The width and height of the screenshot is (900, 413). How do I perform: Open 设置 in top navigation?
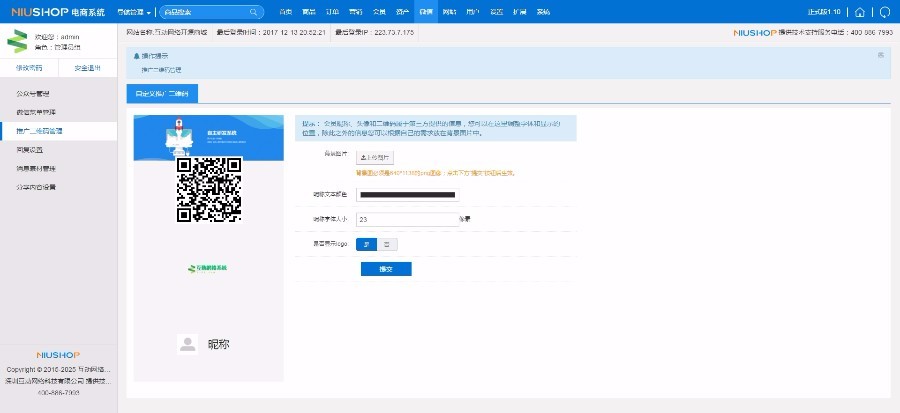(x=496, y=12)
